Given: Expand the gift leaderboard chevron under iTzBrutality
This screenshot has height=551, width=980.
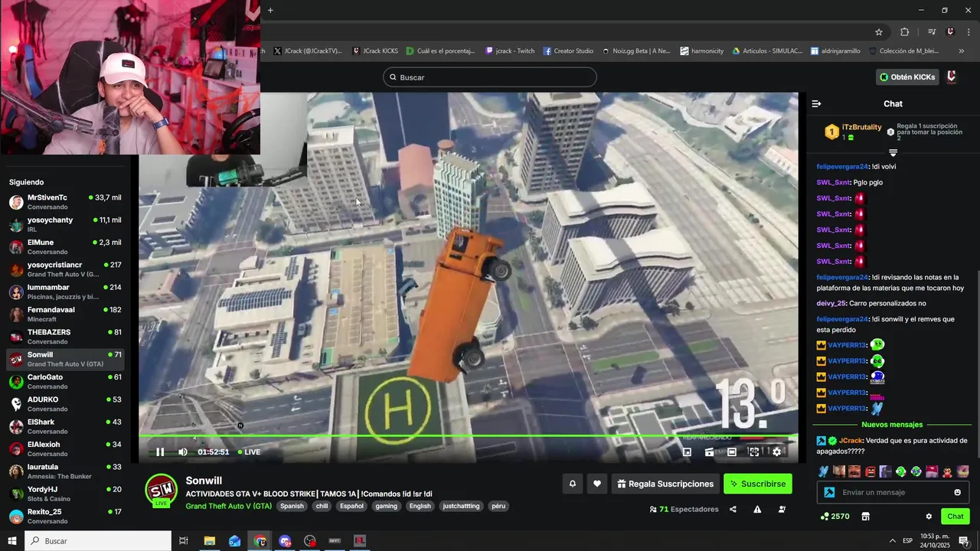Looking at the screenshot, I should 893,153.
